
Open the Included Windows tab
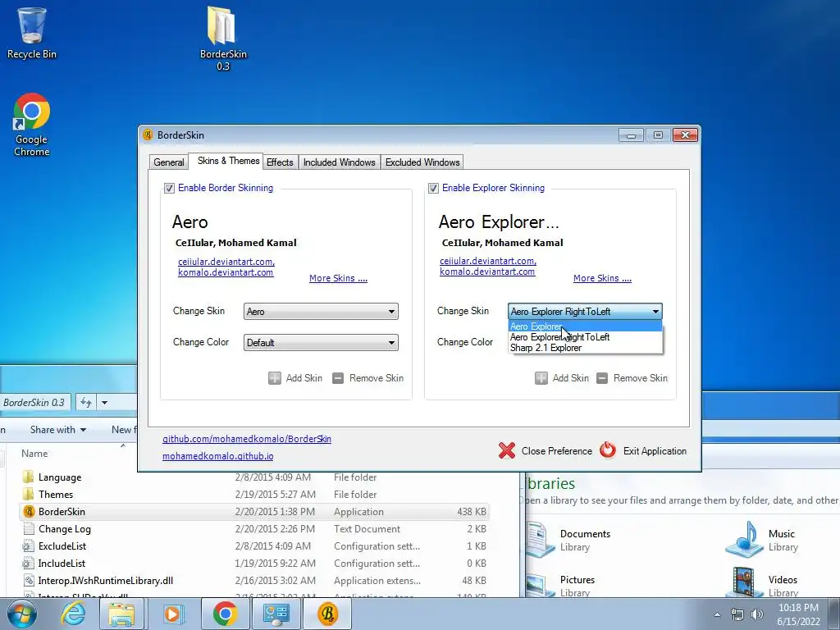click(339, 162)
